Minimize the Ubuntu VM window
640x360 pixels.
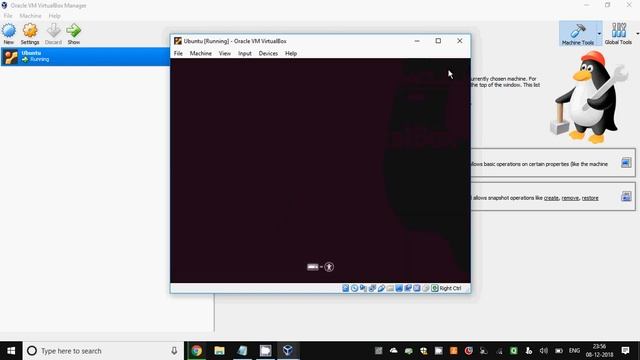coord(417,41)
